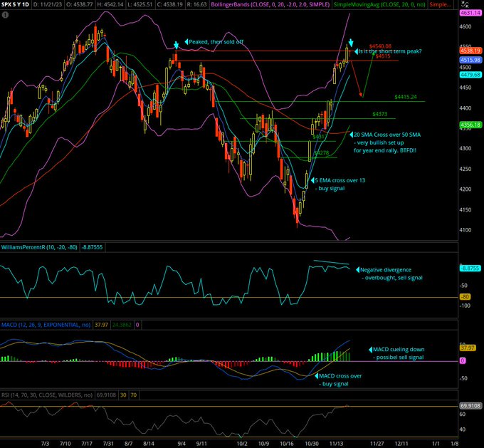Select the MACD (12, 26, 9, EXPONENTIAL) study header
484x448 pixels.
[x=46, y=325]
